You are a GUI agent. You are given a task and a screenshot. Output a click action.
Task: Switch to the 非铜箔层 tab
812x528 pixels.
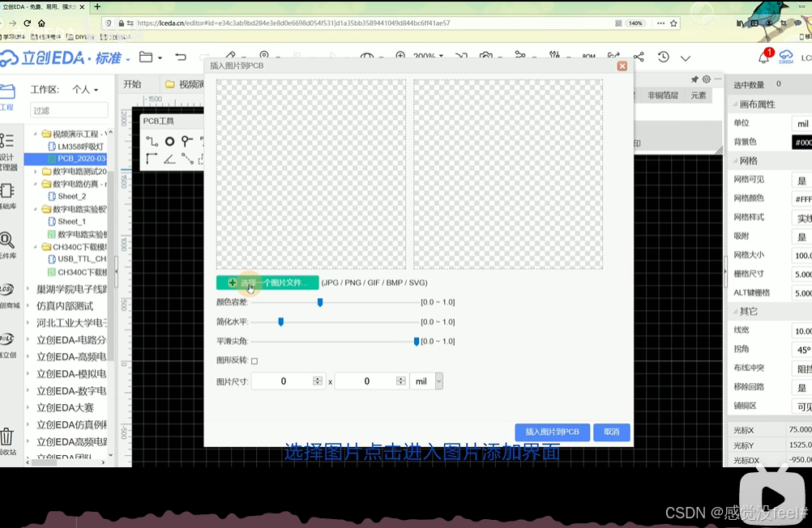[663, 96]
